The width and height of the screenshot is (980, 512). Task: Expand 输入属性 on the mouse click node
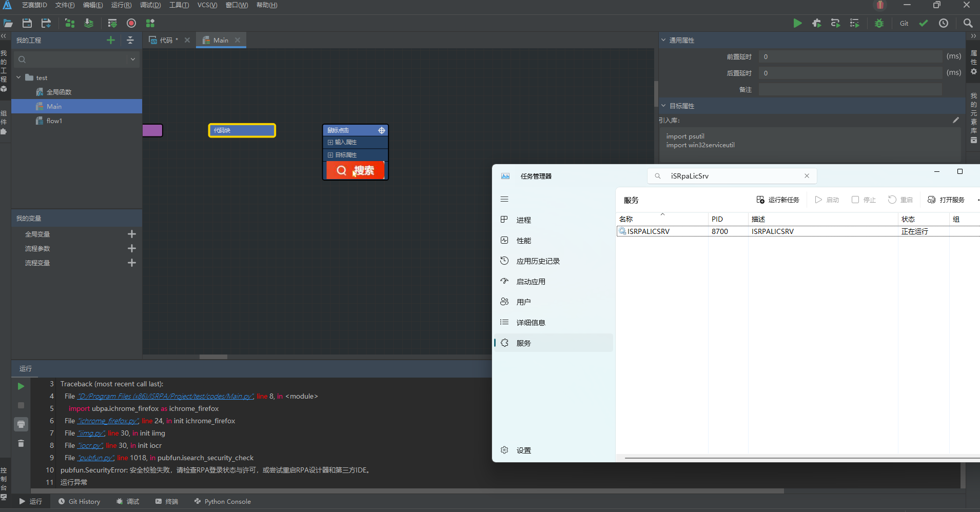[x=330, y=142]
